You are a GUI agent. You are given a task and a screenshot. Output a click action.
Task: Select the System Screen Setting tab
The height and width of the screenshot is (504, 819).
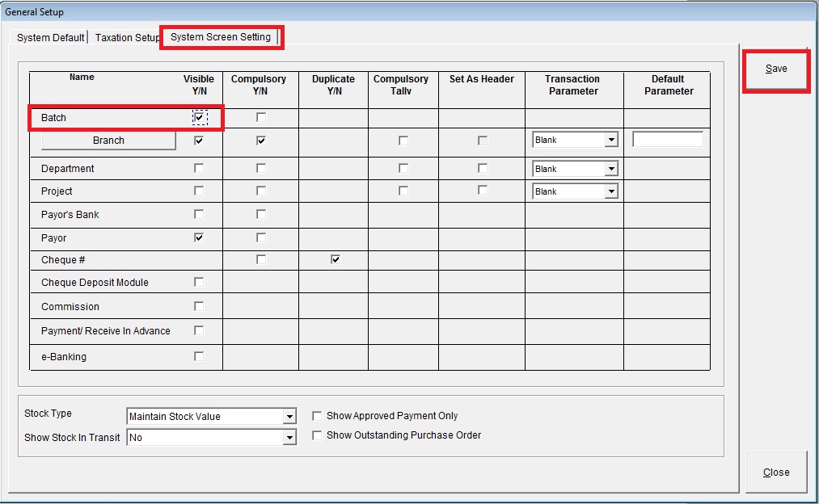(221, 37)
